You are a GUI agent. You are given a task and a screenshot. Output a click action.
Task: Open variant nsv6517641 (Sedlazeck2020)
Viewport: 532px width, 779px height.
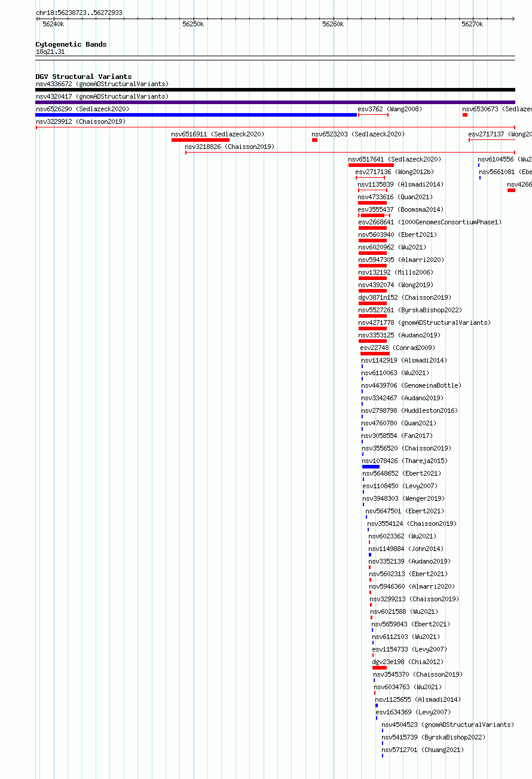395,159
